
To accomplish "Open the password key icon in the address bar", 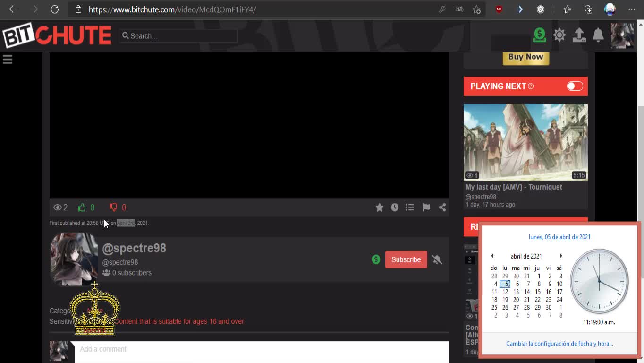I will tap(442, 9).
